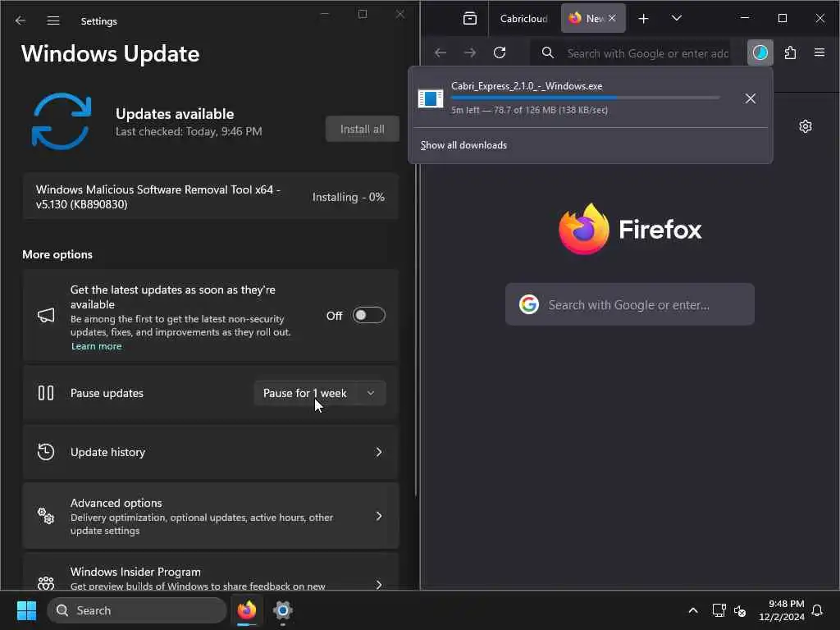Click the megaphone icon for latest updates

pyautogui.click(x=46, y=316)
